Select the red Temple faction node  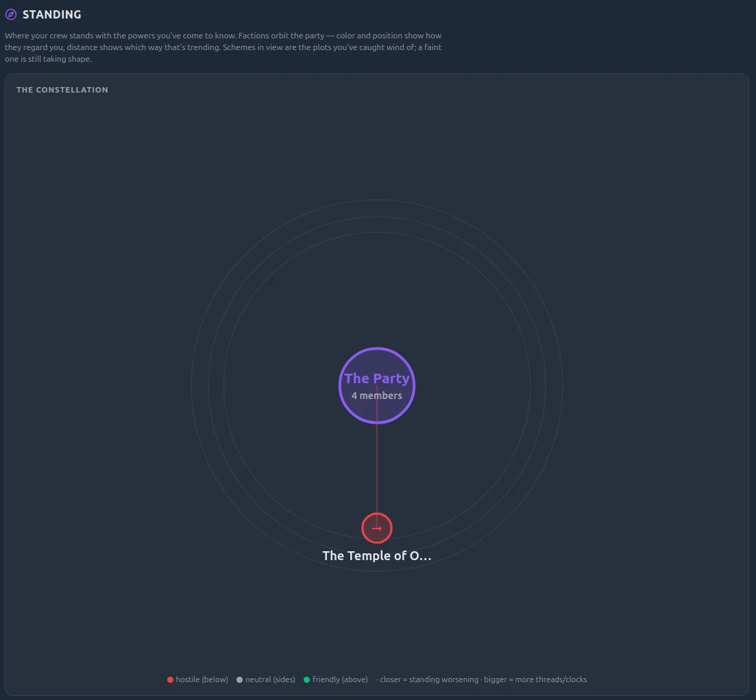pyautogui.click(x=376, y=528)
